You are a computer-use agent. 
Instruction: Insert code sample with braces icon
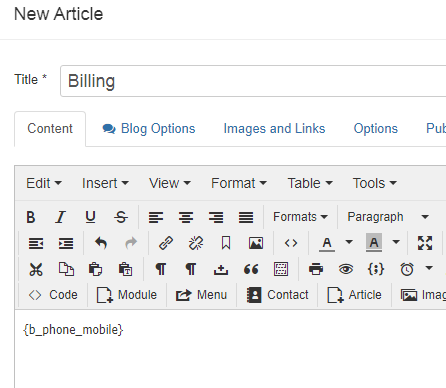(376, 269)
